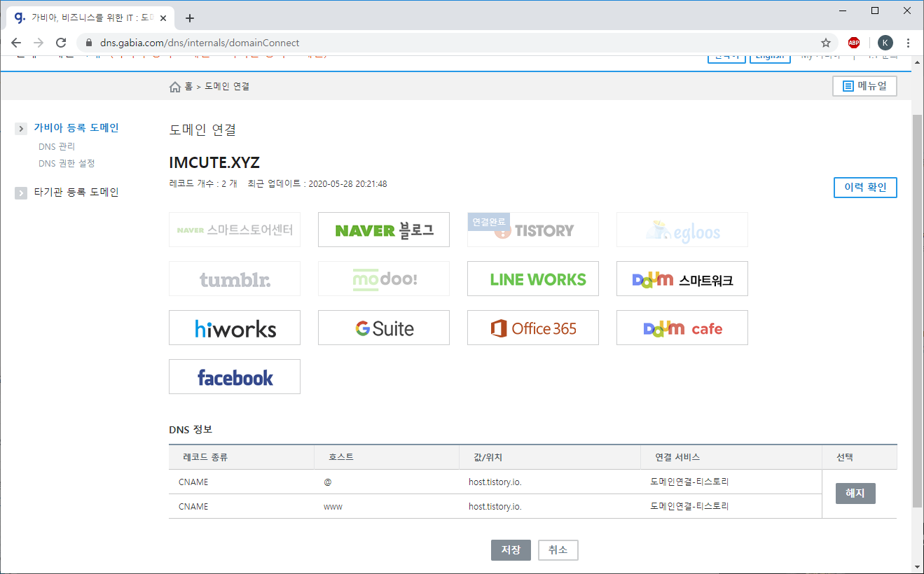Open the Chrome profile avatar K
The width and height of the screenshot is (924, 574).
tap(885, 43)
